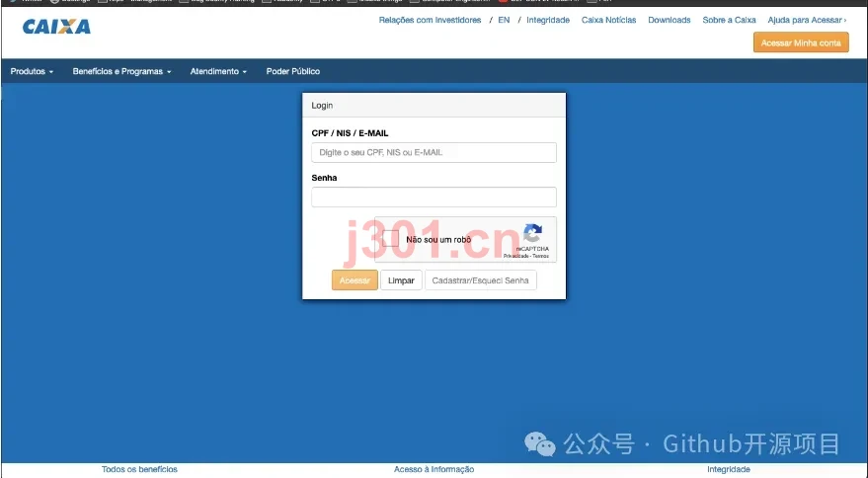Open Relações com Investidores link
Image resolution: width=868 pixels, height=478 pixels.
click(430, 20)
